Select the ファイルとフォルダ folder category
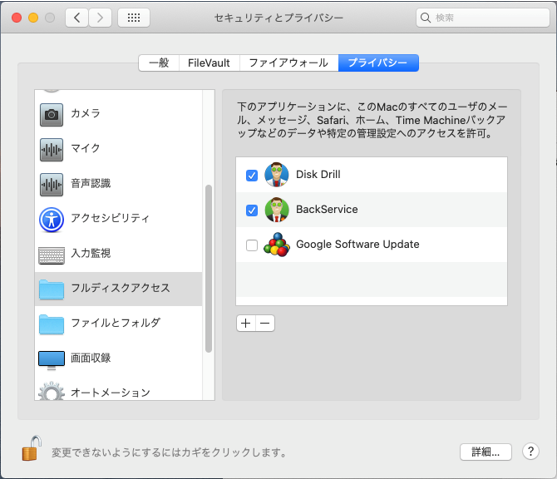The image size is (558, 481). pos(119,323)
